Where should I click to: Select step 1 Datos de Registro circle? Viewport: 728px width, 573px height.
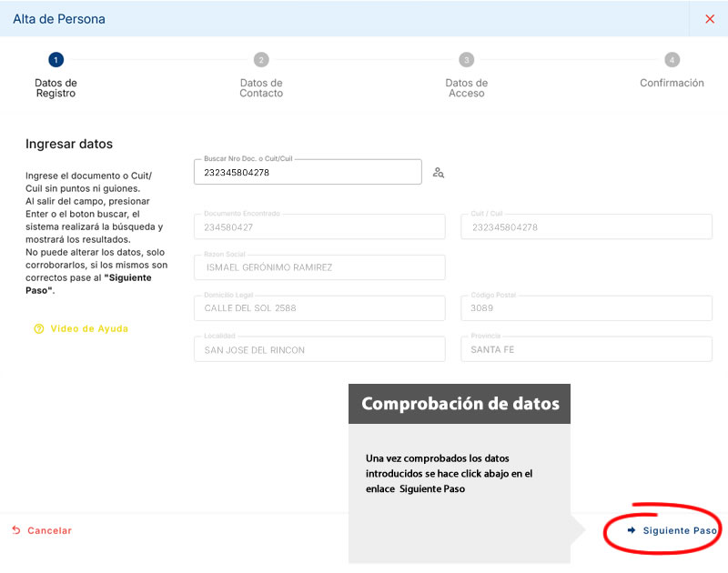pos(56,60)
